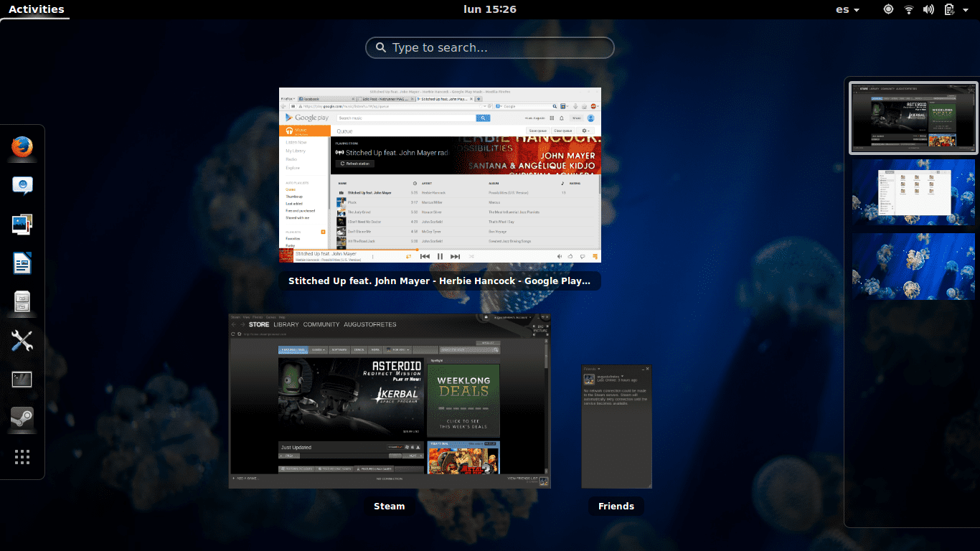Click the pause button in Google Play Music

(440, 256)
